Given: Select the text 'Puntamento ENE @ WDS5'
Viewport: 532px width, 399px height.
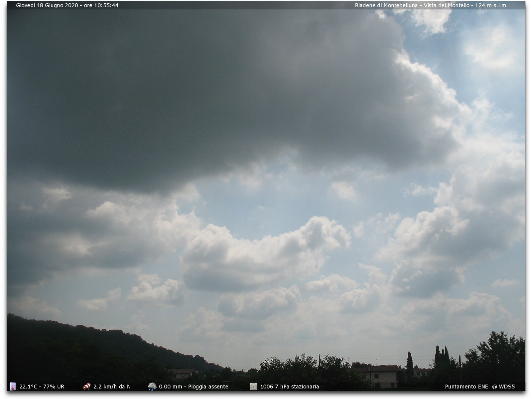Looking at the screenshot, I should click(480, 387).
